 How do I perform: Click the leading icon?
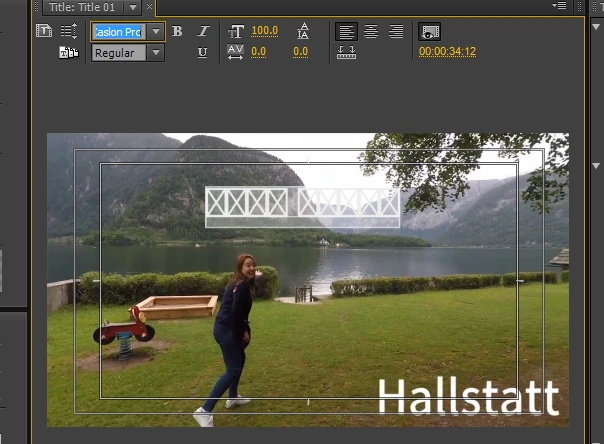click(304, 31)
